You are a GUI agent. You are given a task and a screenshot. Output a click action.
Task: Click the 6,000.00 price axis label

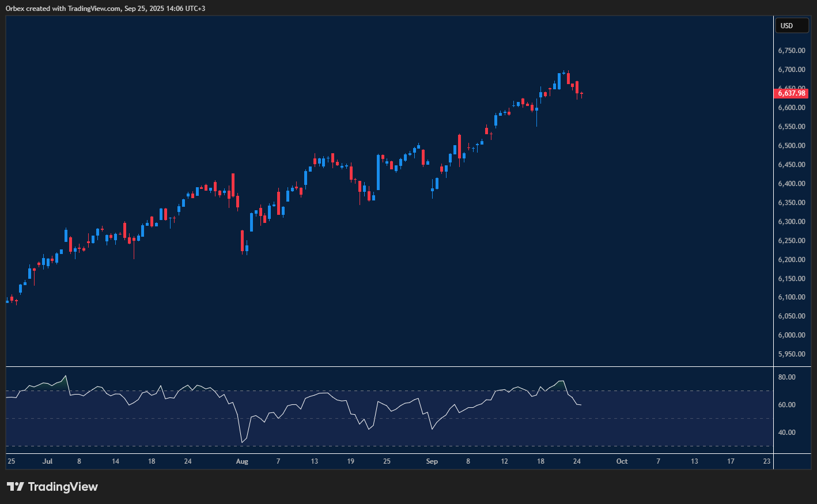tap(791, 335)
